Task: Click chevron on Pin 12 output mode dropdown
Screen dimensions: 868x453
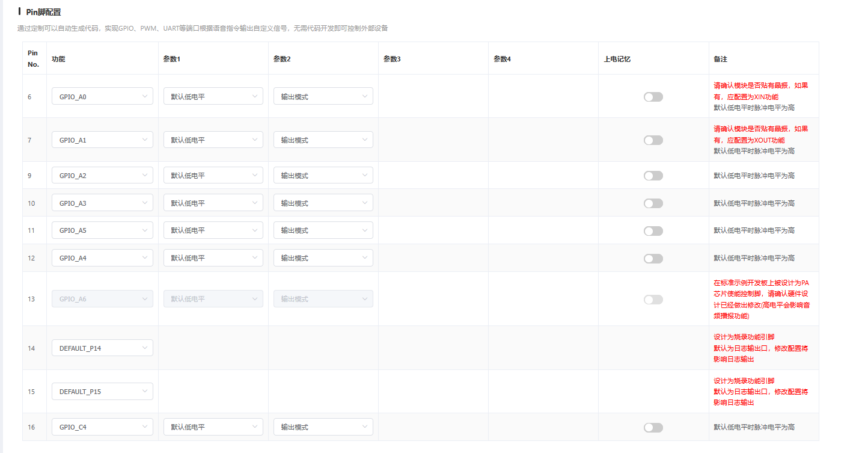Action: (x=365, y=258)
